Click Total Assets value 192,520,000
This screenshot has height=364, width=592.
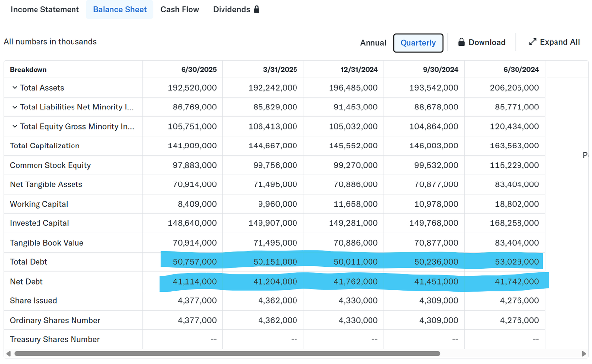coord(192,88)
